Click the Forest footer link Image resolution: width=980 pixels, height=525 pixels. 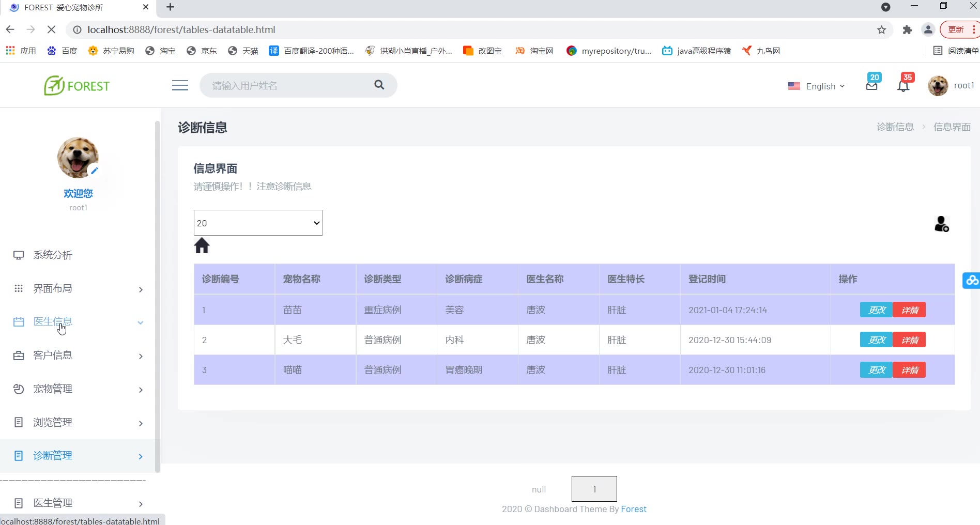click(x=633, y=509)
